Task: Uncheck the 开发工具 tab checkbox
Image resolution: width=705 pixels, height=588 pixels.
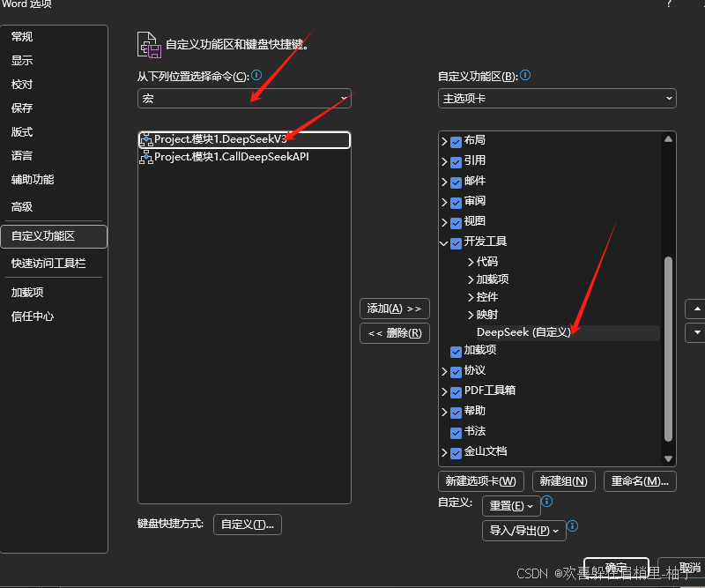Action: click(x=456, y=243)
